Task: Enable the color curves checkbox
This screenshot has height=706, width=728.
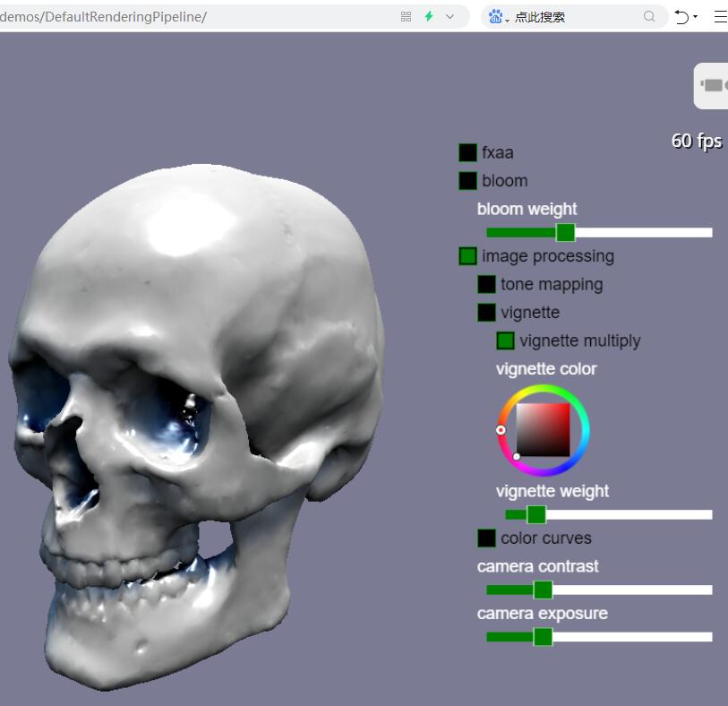Action: coord(486,538)
